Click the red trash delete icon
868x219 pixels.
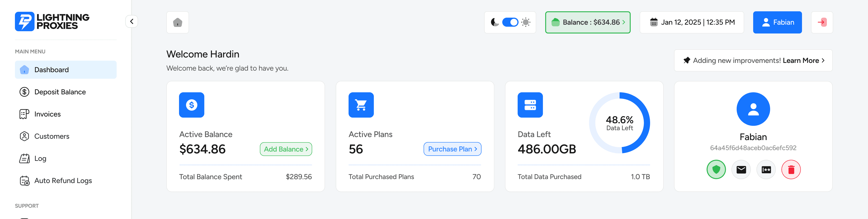tap(791, 169)
